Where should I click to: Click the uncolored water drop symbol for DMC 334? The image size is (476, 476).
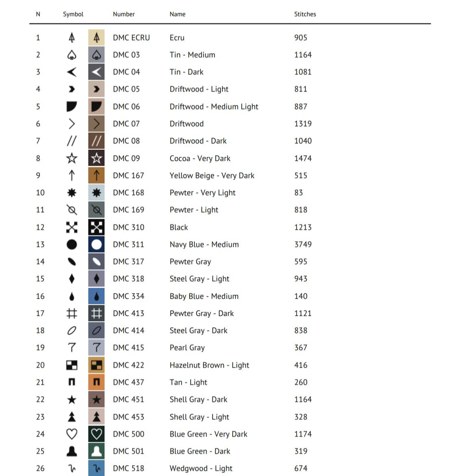(x=72, y=296)
